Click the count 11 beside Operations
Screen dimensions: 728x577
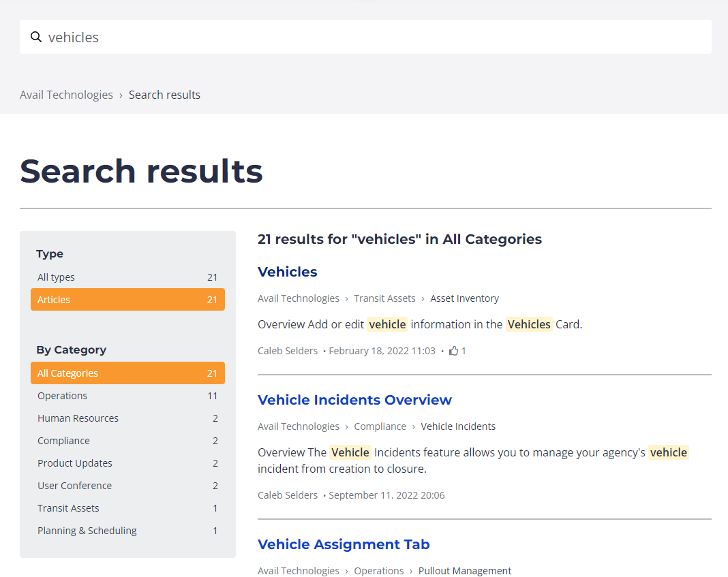212,396
